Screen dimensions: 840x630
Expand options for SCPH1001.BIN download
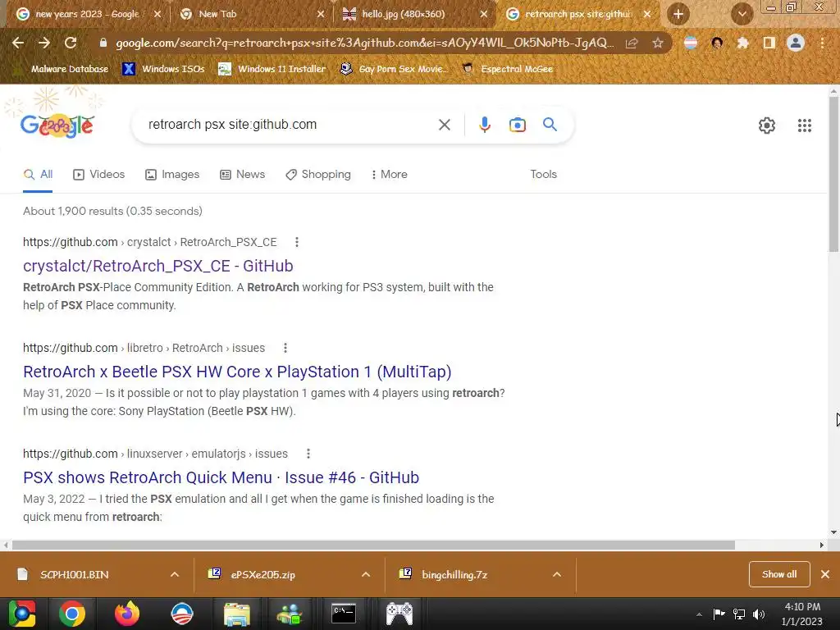(x=175, y=575)
